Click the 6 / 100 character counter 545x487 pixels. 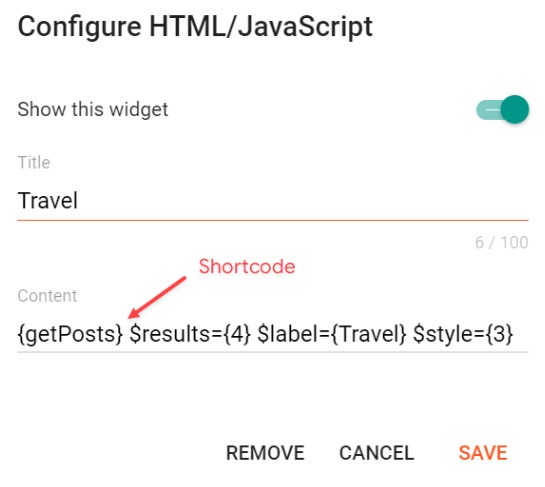tap(502, 242)
